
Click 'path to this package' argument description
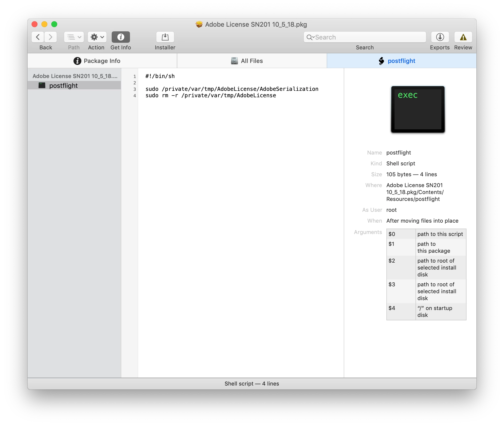[434, 247]
